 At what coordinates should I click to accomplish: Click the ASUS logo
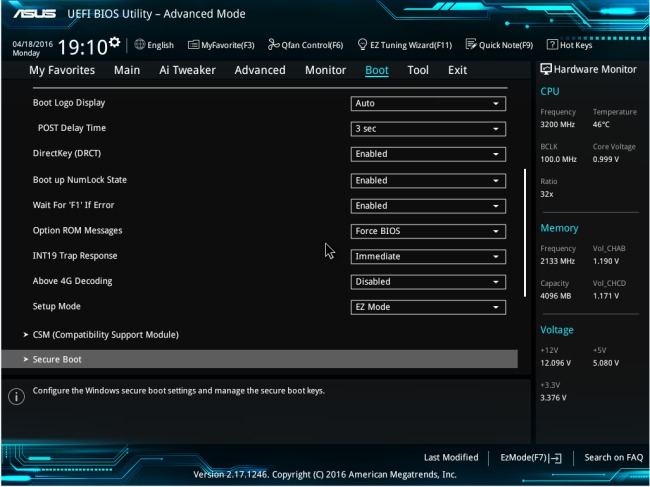[34, 14]
